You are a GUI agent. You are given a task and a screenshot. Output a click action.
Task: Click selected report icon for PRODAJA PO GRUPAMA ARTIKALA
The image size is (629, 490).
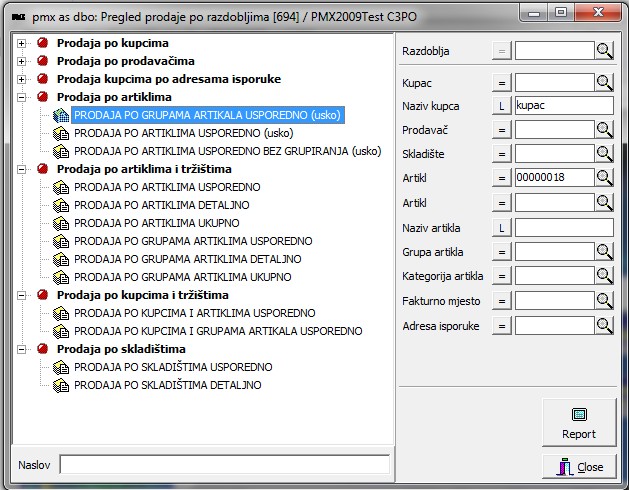61,115
